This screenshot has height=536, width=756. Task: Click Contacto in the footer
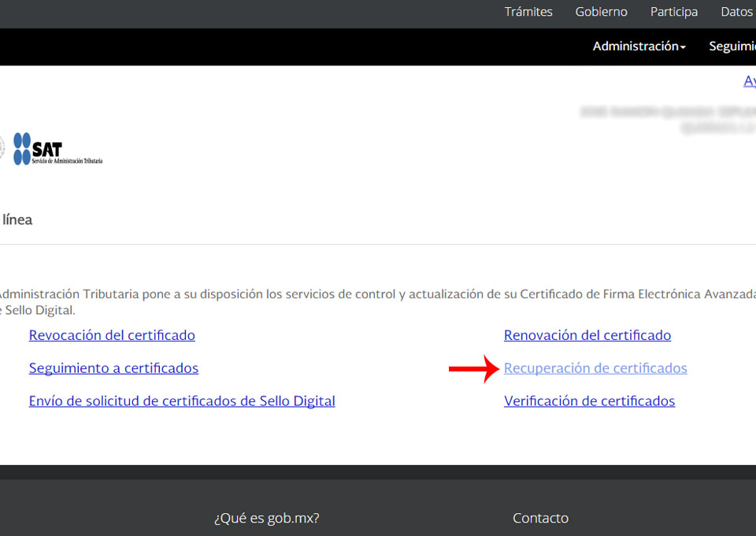[540, 518]
